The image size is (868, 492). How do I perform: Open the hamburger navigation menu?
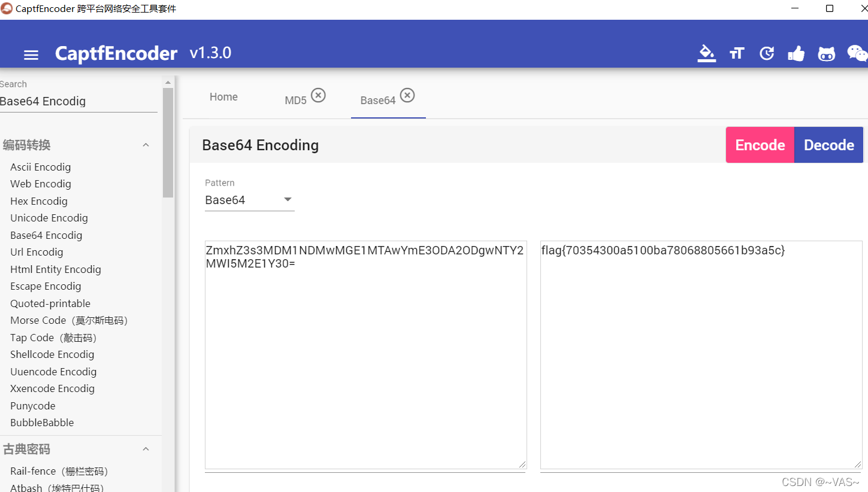tap(31, 55)
